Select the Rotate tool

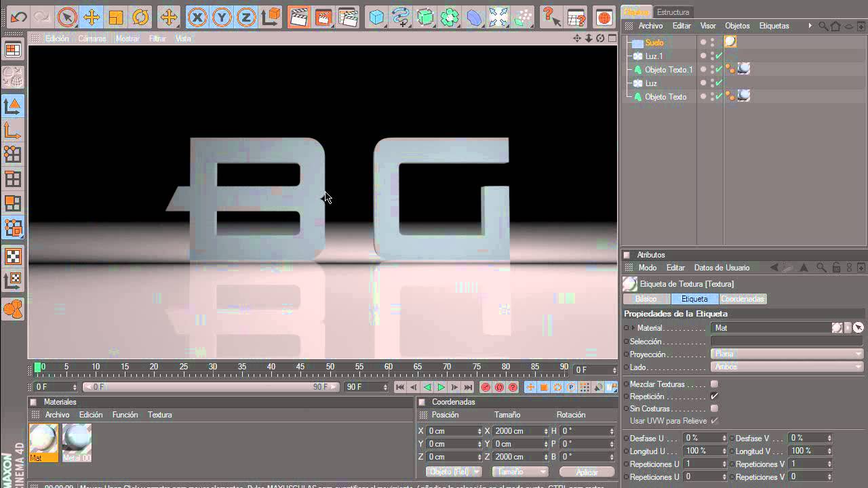pos(140,17)
